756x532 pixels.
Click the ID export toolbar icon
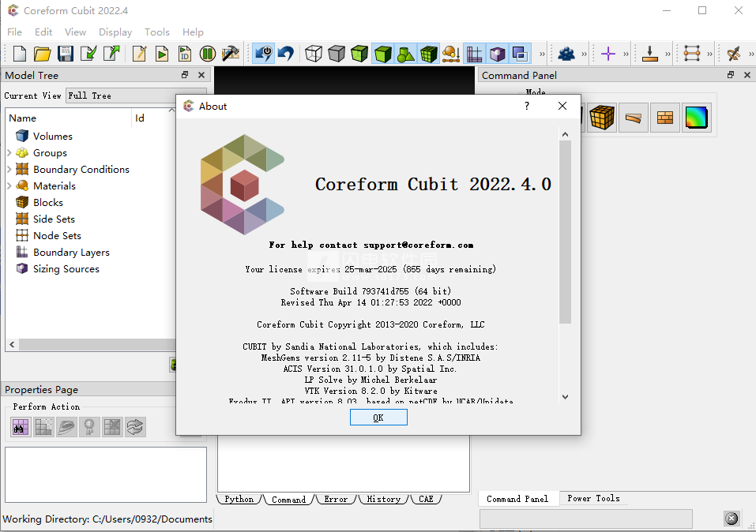click(x=184, y=53)
